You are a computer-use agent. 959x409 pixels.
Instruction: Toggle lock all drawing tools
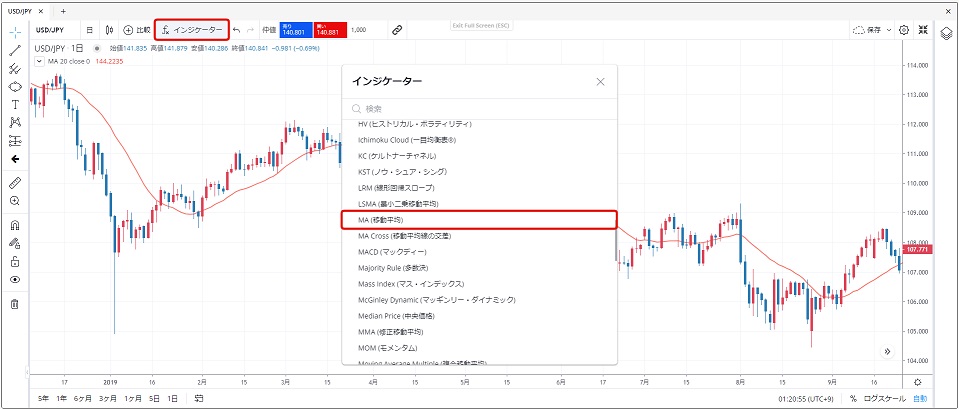15,262
